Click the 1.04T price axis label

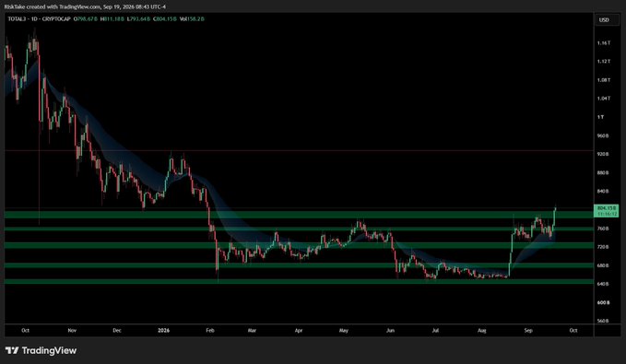pyautogui.click(x=604, y=99)
